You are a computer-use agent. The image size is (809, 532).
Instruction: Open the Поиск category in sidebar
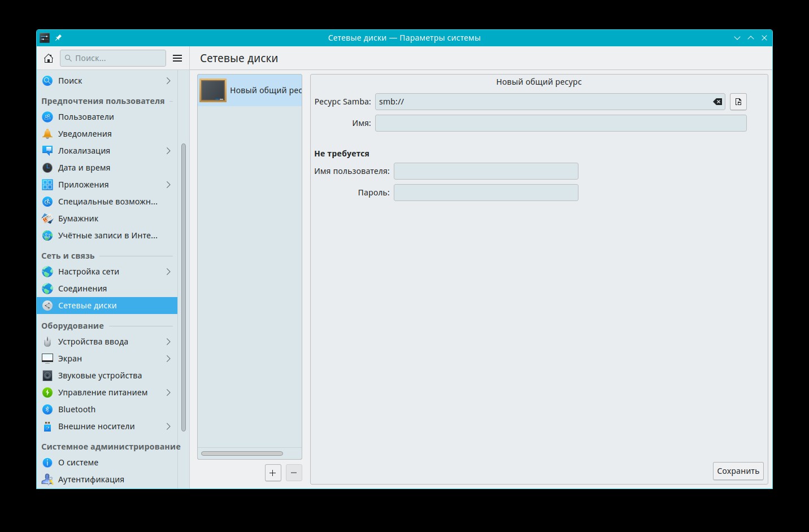(107, 81)
